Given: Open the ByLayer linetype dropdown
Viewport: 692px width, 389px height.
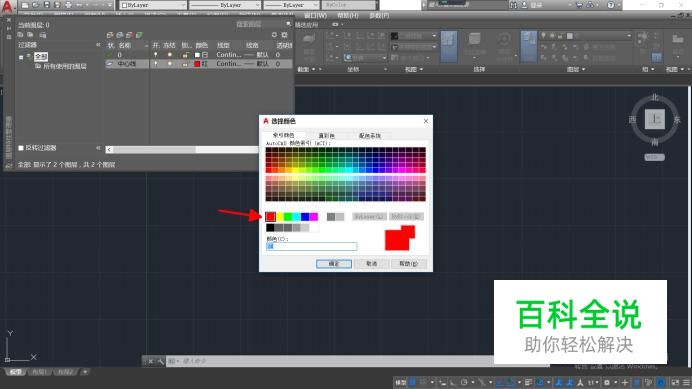Looking at the screenshot, I should (225, 5).
